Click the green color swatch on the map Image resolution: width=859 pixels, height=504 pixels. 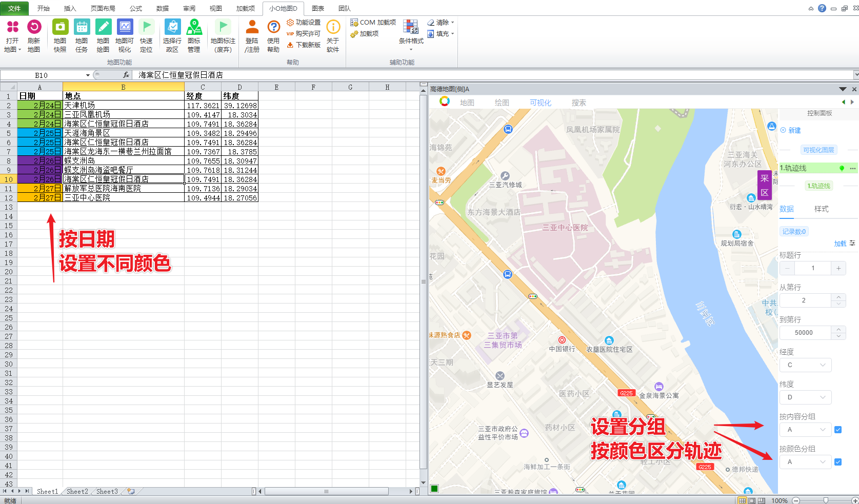(x=434, y=488)
